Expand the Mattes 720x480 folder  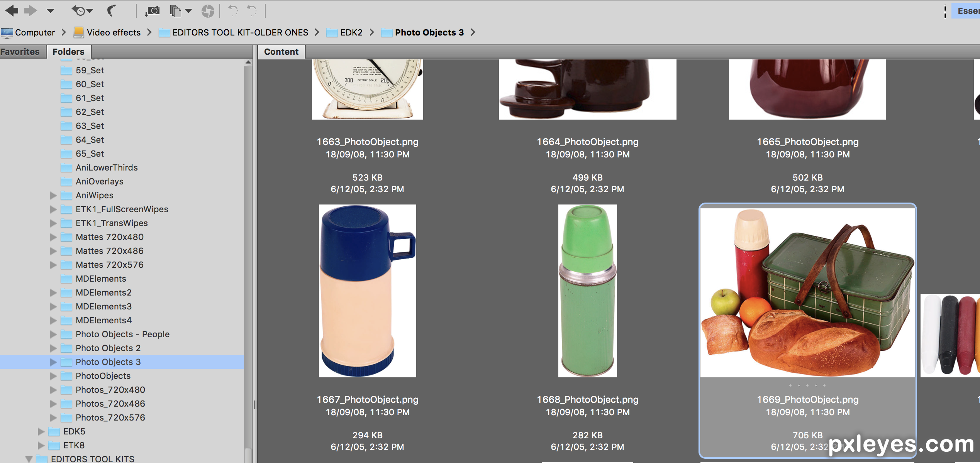pos(53,237)
